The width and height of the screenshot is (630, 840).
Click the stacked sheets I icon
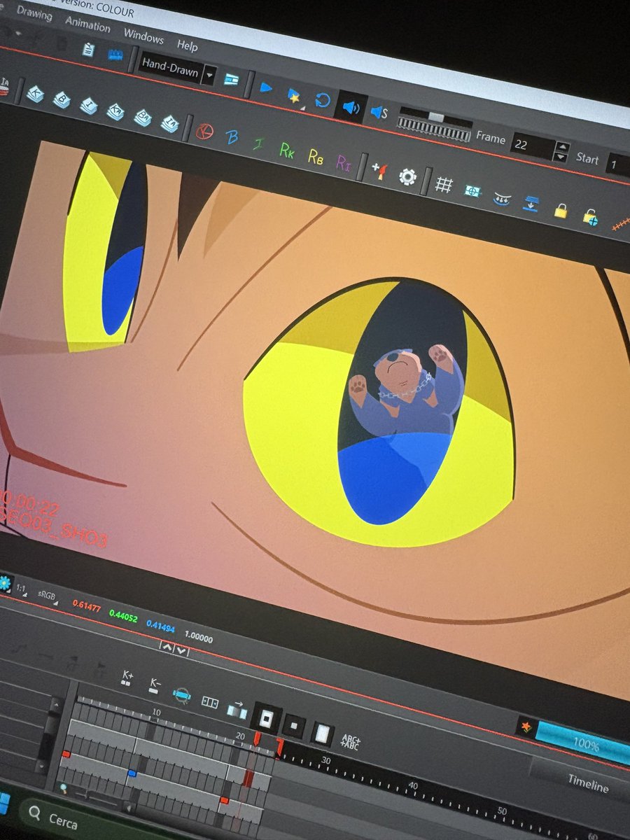click(x=89, y=106)
